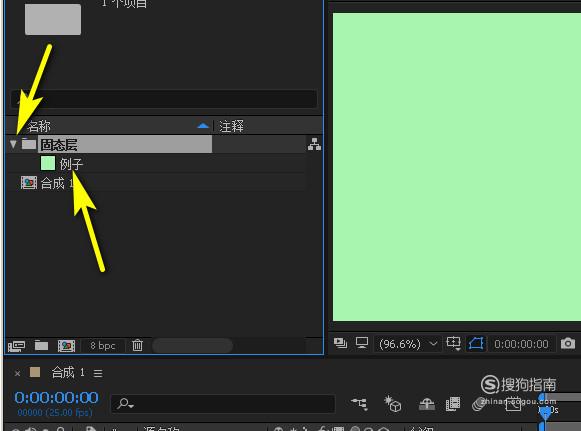Toggle mask and shape path visibility
Viewport: 581px width, 431px height.
[476, 344]
